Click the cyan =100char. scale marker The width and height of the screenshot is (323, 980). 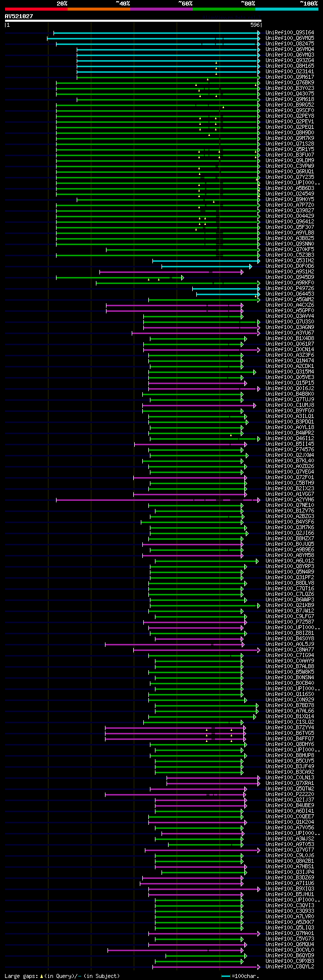point(226,976)
